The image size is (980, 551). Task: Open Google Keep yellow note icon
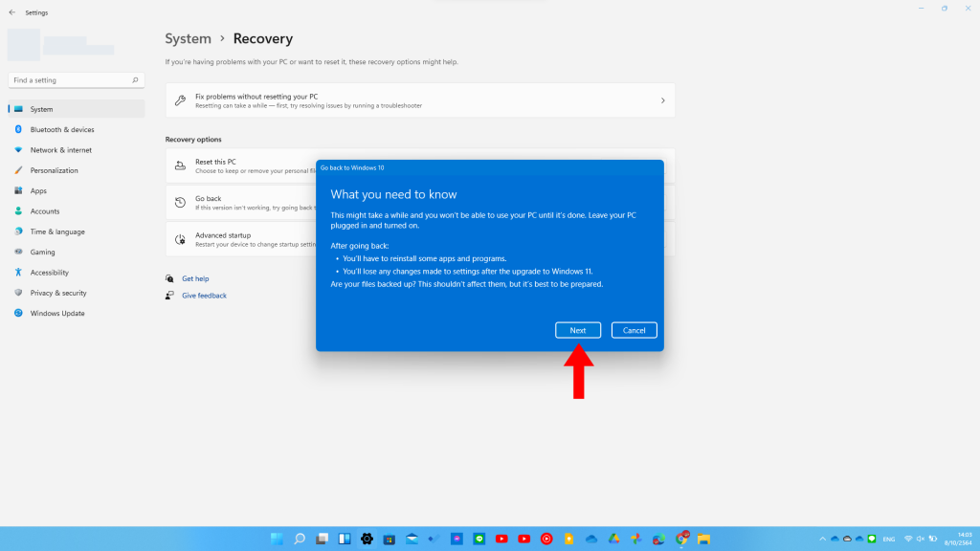(x=568, y=539)
